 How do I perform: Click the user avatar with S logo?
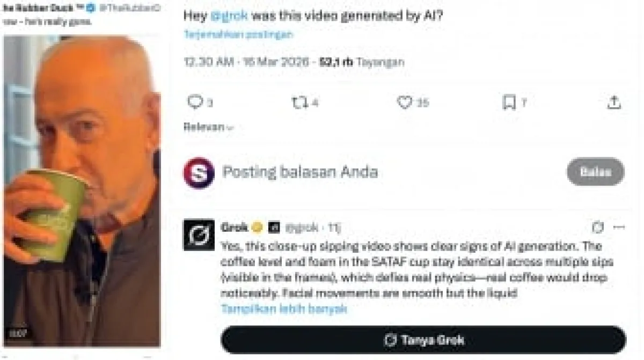(x=199, y=172)
